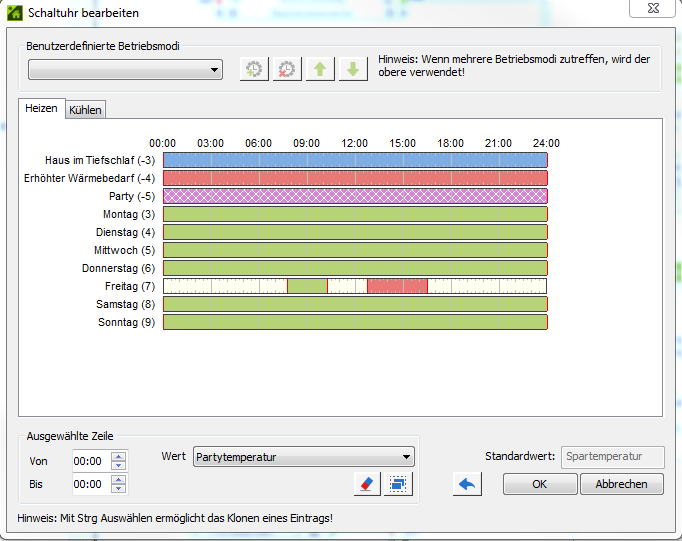Image resolution: width=682 pixels, height=541 pixels.
Task: Confirm with the OK button
Action: [540, 484]
